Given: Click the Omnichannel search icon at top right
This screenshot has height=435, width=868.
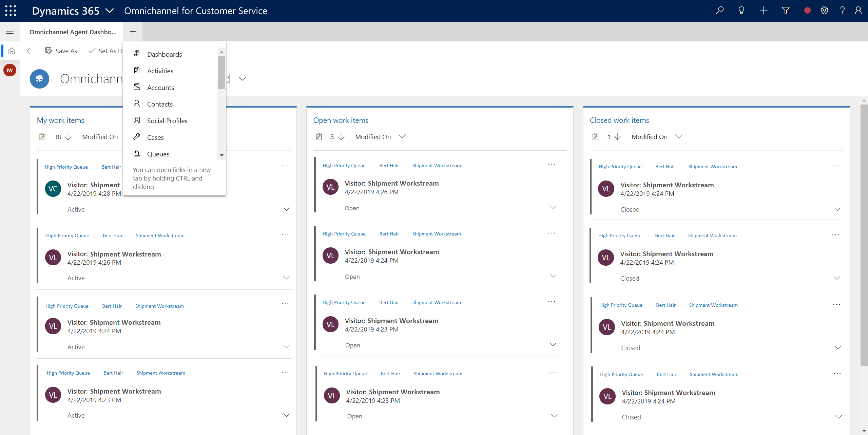Looking at the screenshot, I should point(719,11).
